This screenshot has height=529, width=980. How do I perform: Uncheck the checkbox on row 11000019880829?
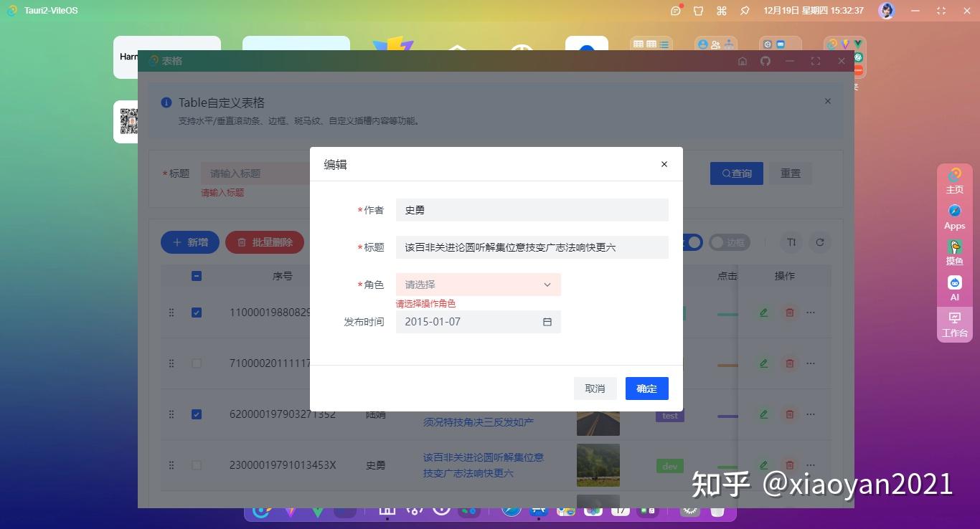[197, 312]
